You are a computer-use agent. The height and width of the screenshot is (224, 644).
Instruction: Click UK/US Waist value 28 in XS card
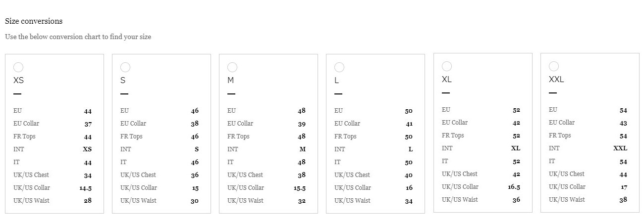tap(88, 201)
